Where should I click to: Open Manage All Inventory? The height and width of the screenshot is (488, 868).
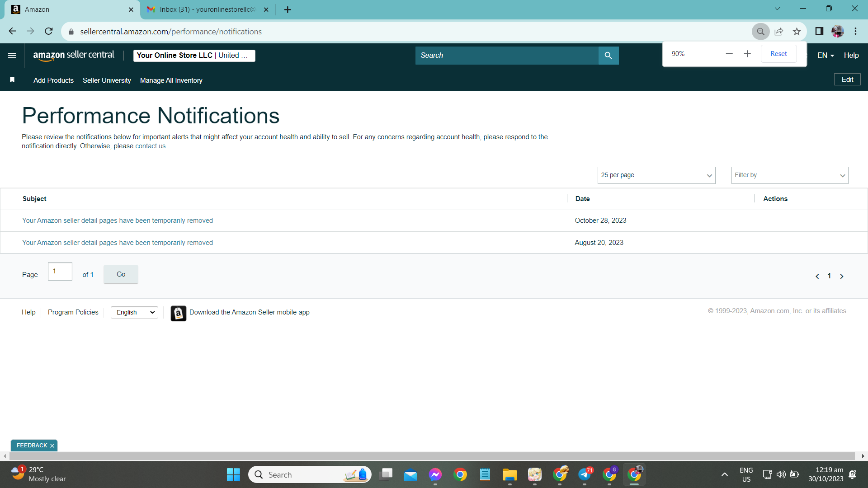pyautogui.click(x=171, y=80)
